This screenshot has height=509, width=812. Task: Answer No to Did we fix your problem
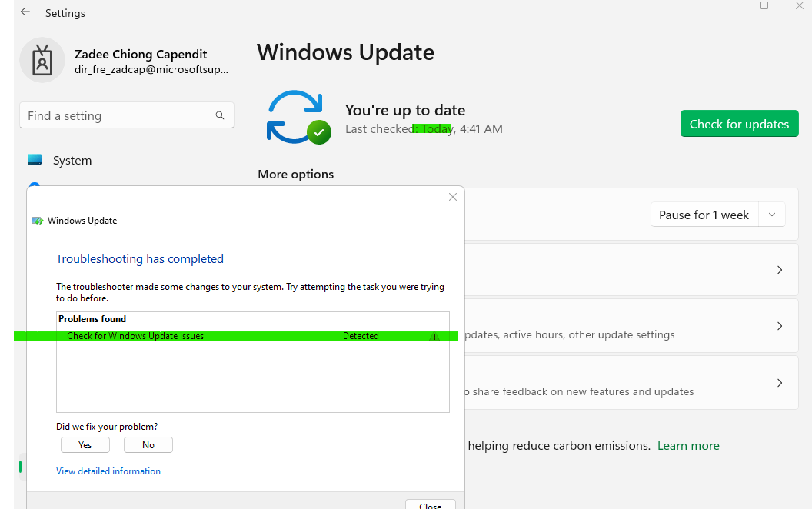point(148,444)
